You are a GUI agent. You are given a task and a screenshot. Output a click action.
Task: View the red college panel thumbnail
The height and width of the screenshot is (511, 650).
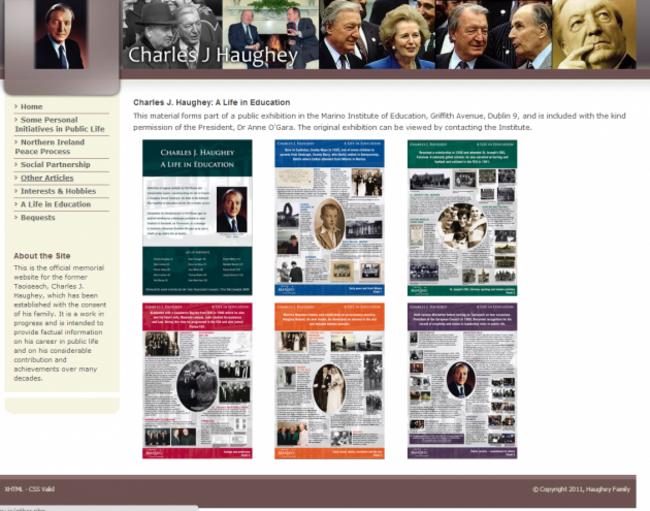[x=197, y=381]
